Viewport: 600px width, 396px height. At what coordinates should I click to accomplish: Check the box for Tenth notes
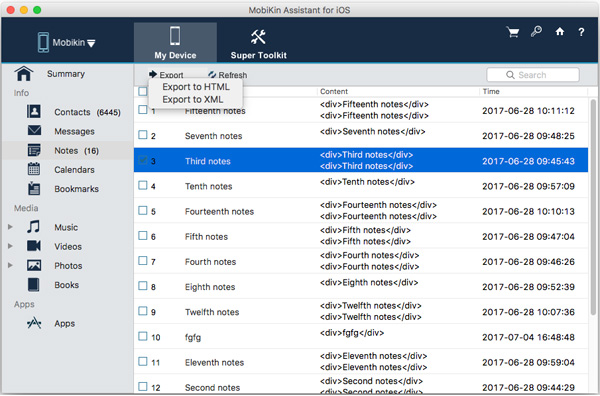(143, 185)
